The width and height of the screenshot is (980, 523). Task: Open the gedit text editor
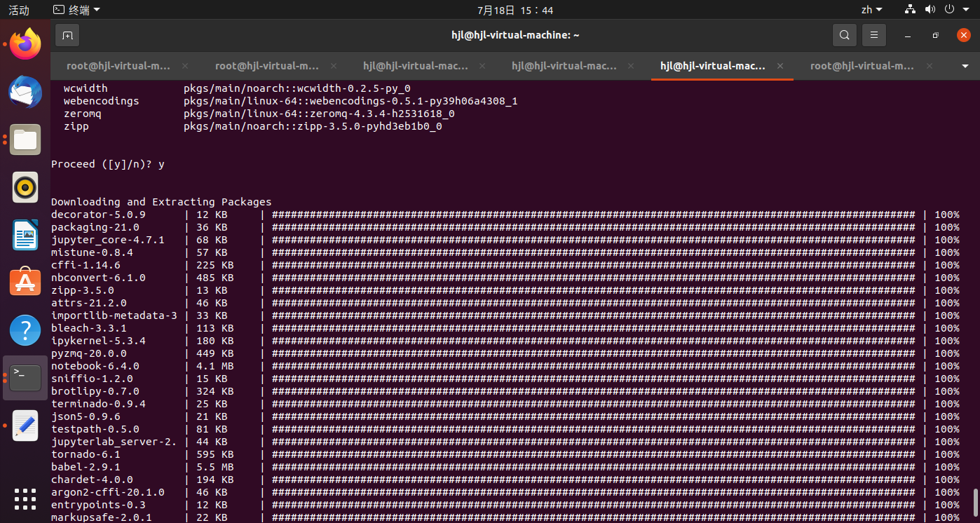25,426
